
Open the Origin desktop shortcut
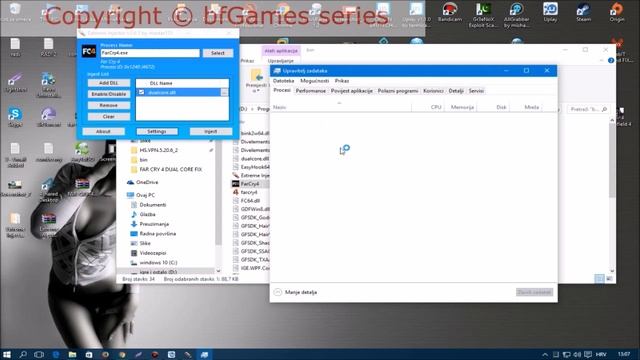(617, 12)
